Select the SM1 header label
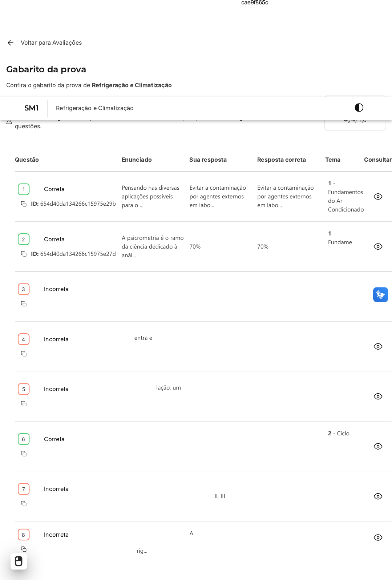 [x=31, y=108]
